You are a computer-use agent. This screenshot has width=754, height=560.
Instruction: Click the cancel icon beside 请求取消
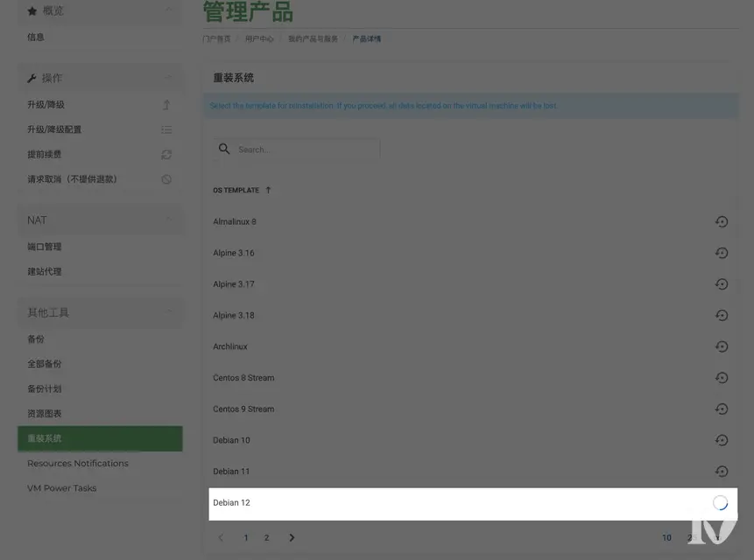click(166, 179)
